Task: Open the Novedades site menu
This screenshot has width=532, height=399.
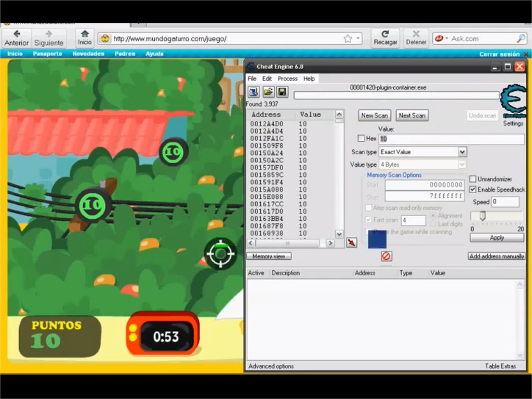Action: pos(88,54)
